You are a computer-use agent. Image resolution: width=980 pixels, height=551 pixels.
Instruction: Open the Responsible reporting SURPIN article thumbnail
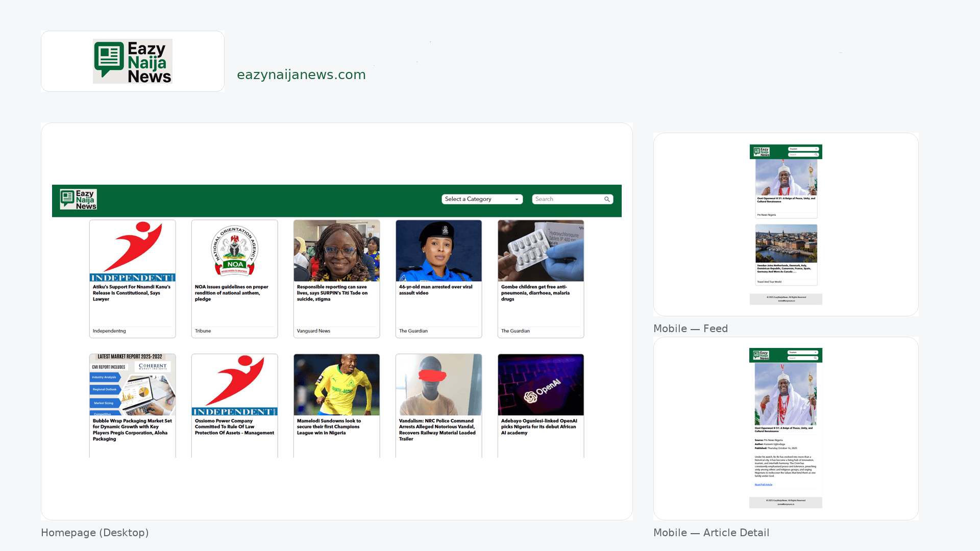[337, 251]
